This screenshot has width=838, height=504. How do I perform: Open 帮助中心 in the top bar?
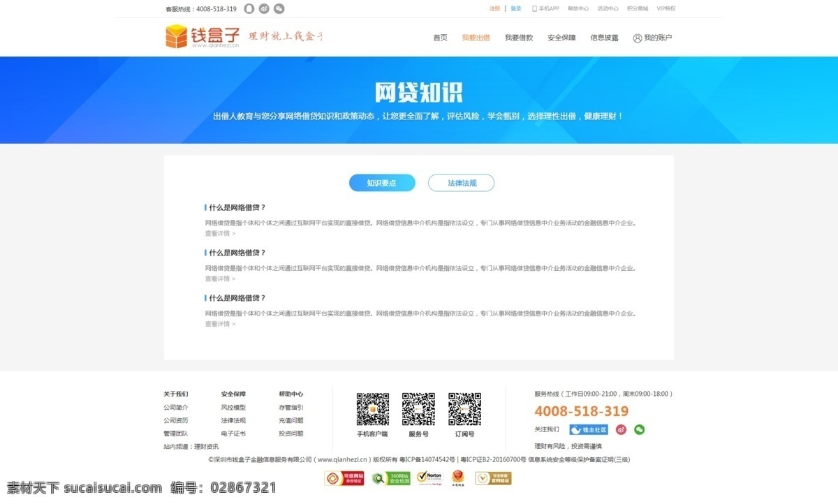[578, 9]
